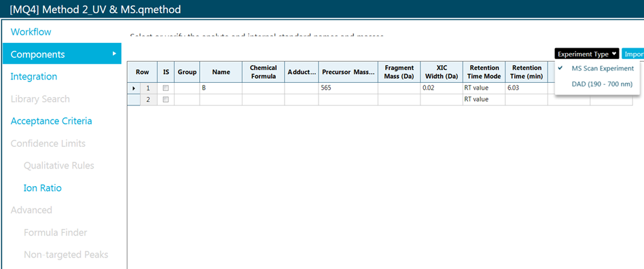Click the Name column header

(x=221, y=72)
